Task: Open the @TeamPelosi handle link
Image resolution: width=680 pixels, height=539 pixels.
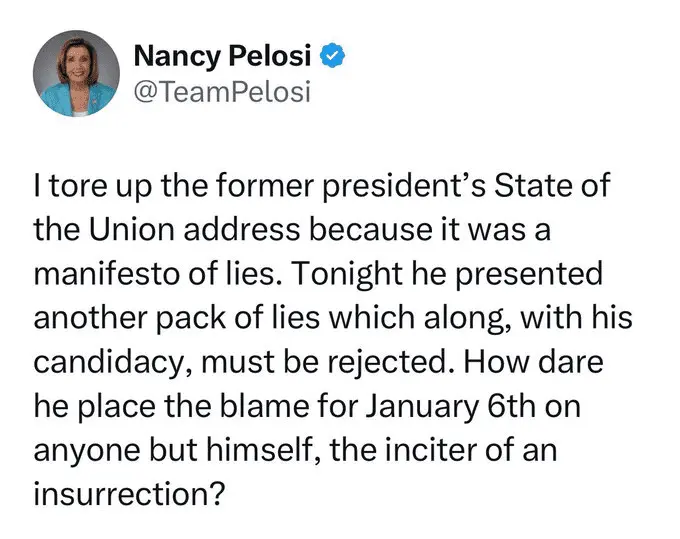Action: 222,92
